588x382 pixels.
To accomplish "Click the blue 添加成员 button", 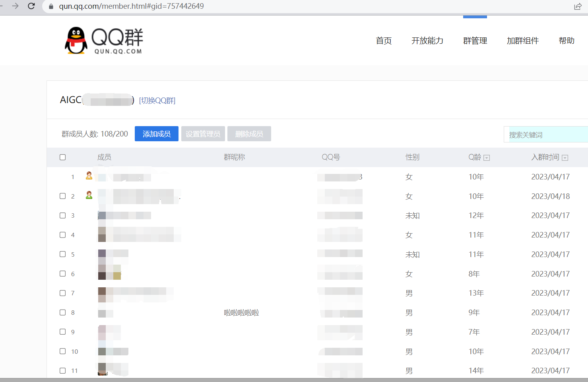I will pyautogui.click(x=156, y=134).
